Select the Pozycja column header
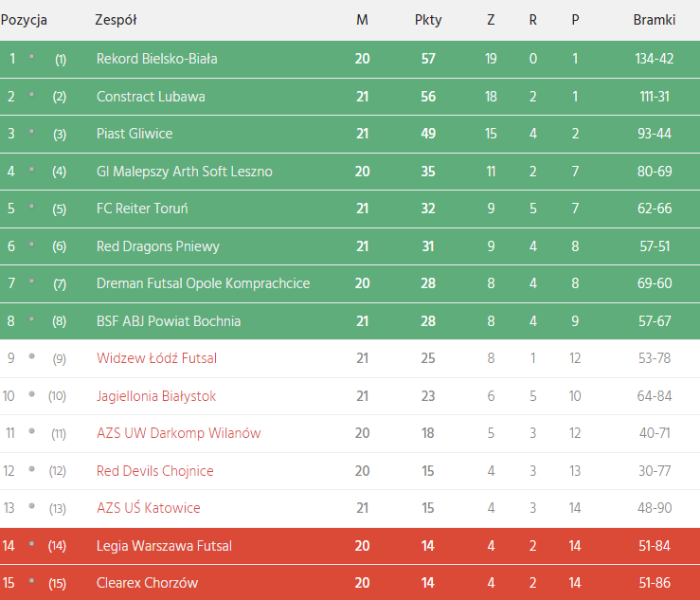The image size is (700, 600). tap(24, 20)
